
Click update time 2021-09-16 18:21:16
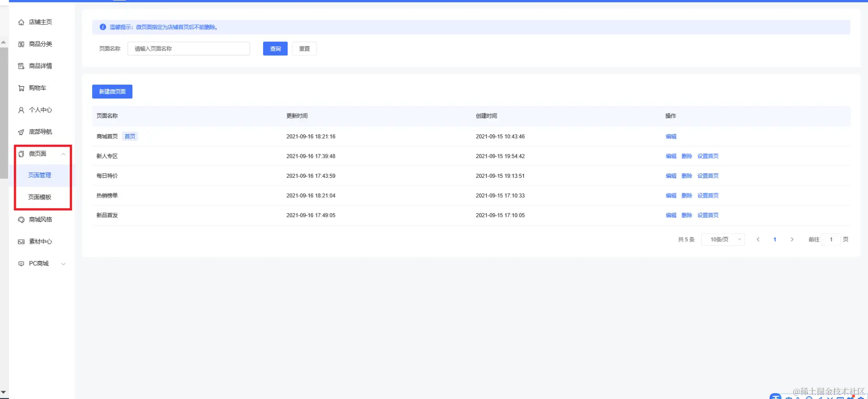tap(311, 137)
